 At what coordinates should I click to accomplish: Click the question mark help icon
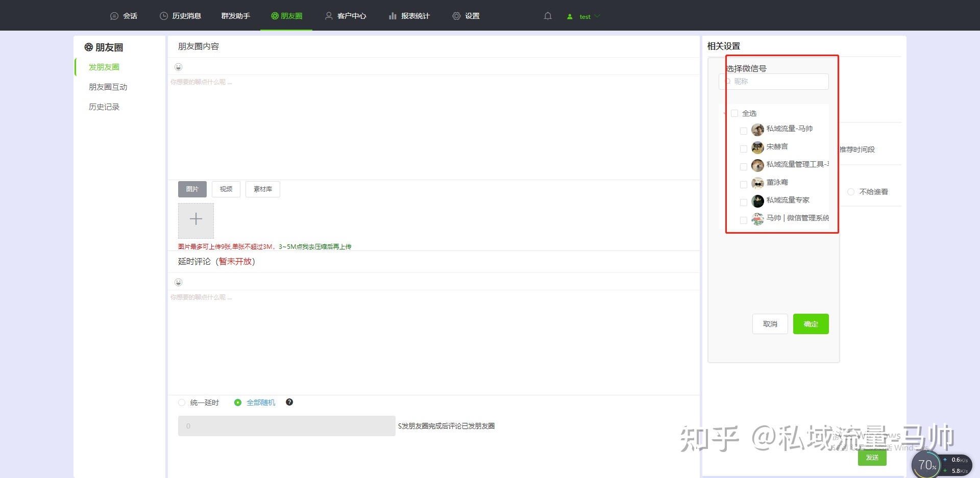click(289, 402)
